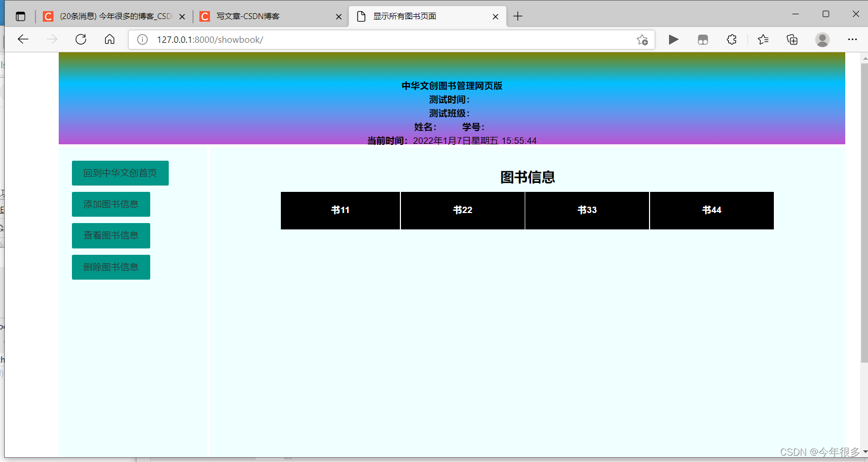Go back to the previous page
The width and height of the screenshot is (868, 462).
[x=23, y=40]
